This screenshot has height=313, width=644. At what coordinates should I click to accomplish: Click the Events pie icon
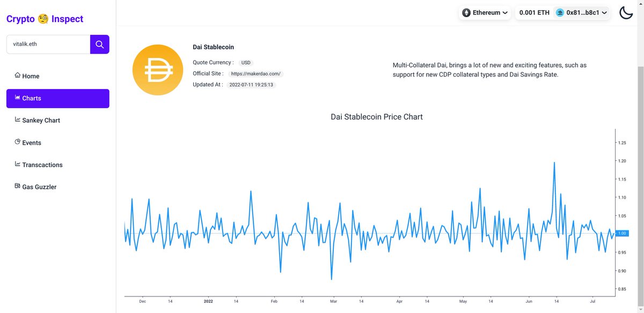pyautogui.click(x=18, y=142)
